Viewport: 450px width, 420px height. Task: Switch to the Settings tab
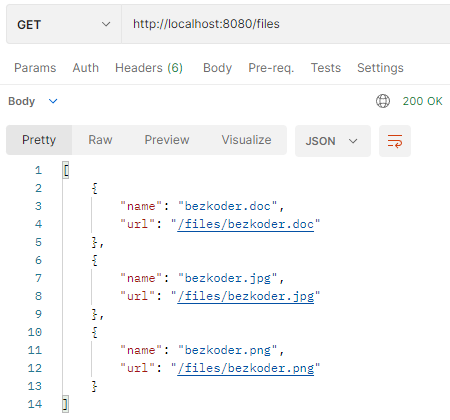[x=380, y=68]
